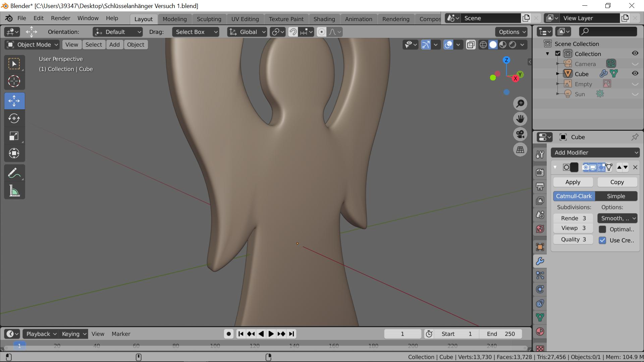
Task: Select the Annotate tool
Action: [x=14, y=173]
